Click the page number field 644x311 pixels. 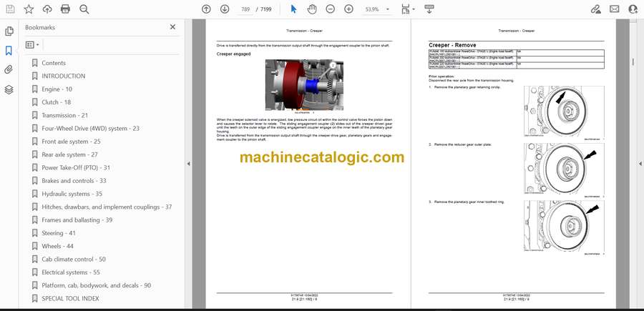pyautogui.click(x=245, y=9)
